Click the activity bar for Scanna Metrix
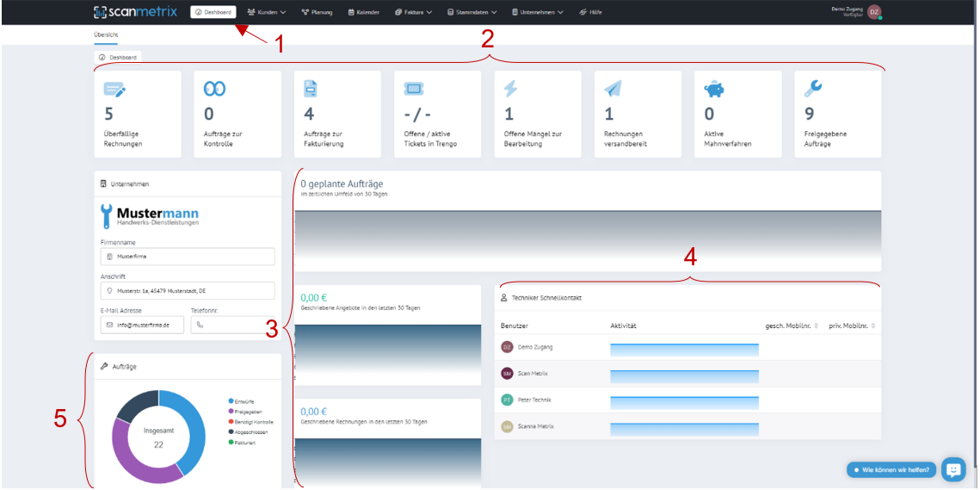Image resolution: width=980 pixels, height=490 pixels. point(684,430)
